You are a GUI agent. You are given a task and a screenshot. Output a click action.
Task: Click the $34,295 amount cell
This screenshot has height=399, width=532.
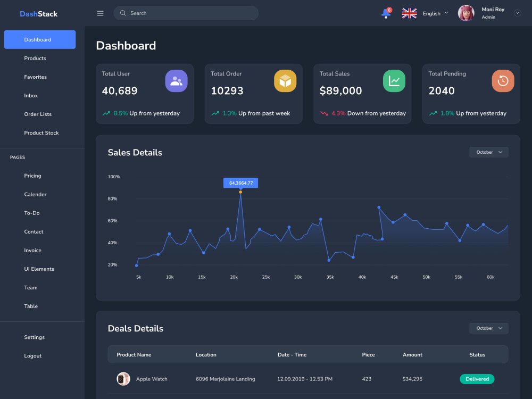(412, 379)
